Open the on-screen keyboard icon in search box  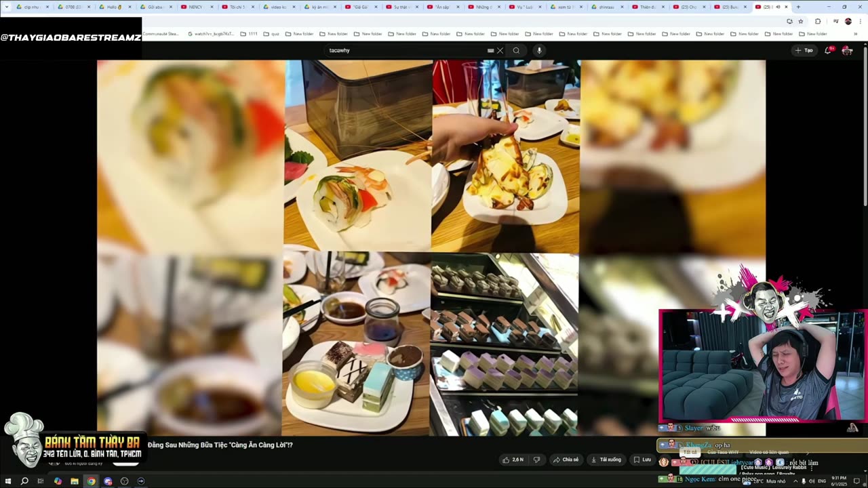(x=490, y=50)
